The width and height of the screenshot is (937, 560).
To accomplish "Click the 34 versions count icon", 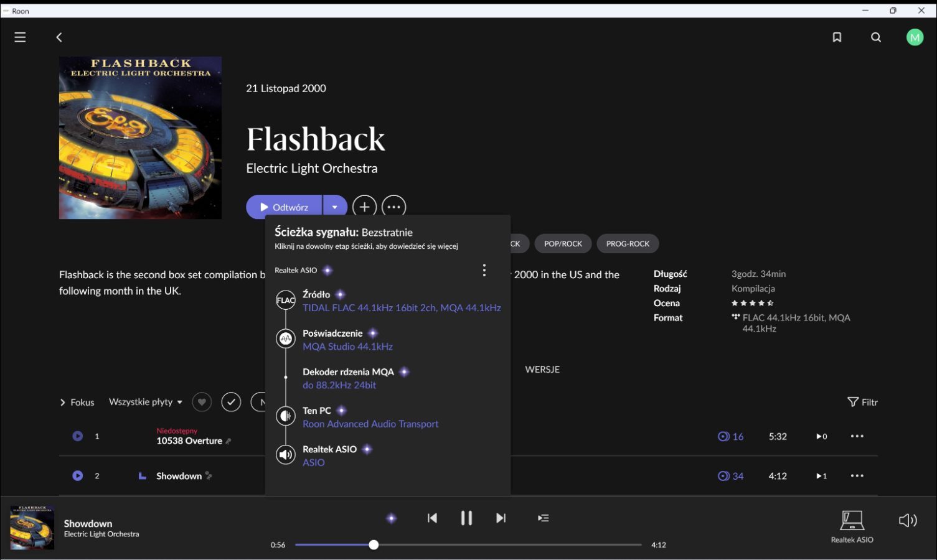I will click(730, 476).
